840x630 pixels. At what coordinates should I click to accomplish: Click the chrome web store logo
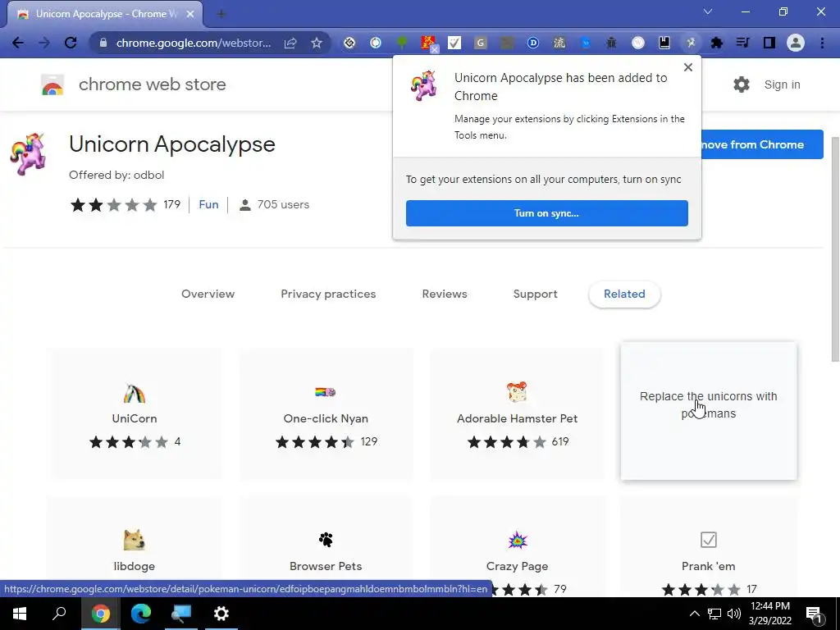tap(52, 84)
